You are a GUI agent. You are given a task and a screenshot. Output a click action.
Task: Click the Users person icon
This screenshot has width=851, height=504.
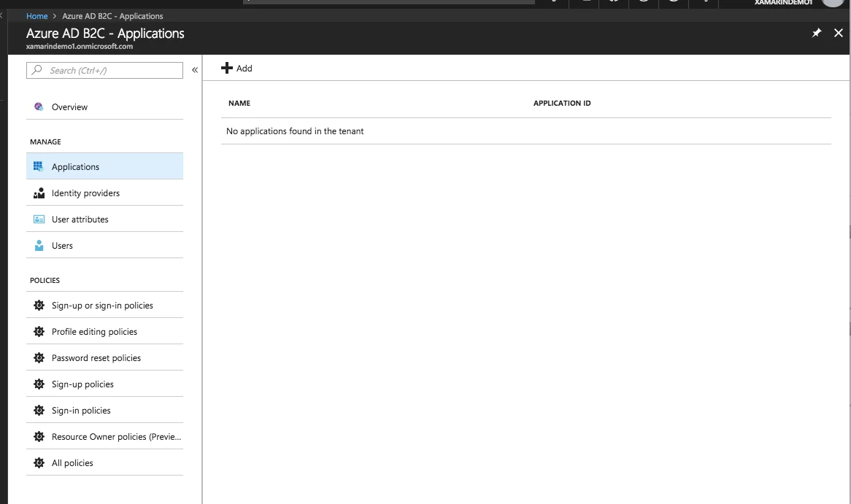39,246
